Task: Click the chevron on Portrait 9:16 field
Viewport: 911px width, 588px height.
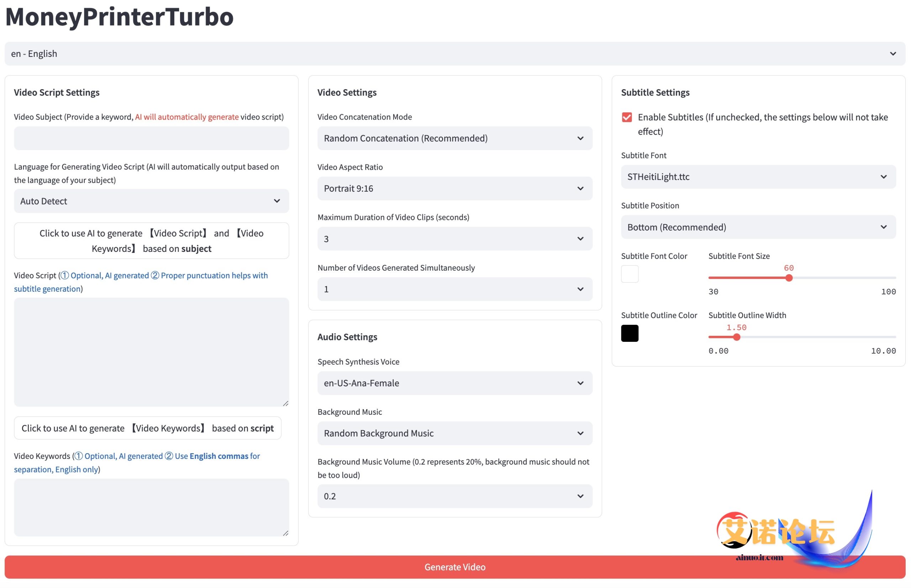Action: tap(581, 188)
